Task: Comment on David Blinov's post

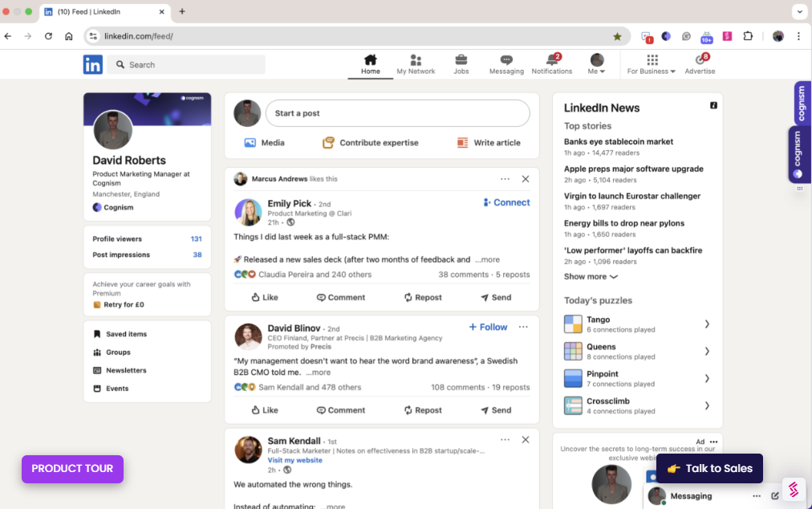Action: [x=341, y=410]
